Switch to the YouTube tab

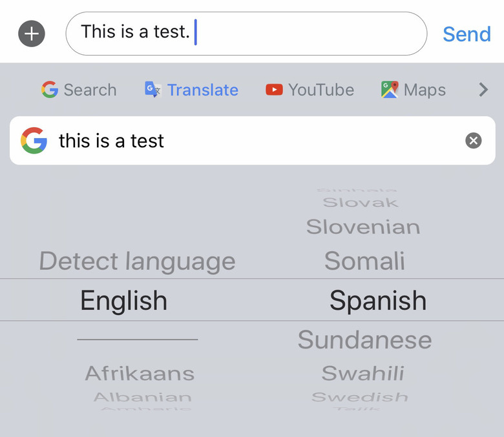pos(320,90)
